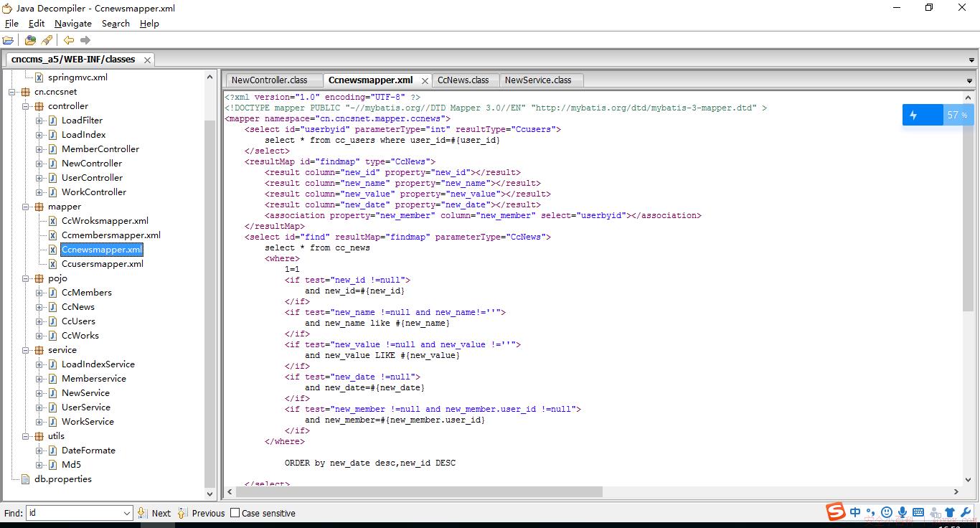Click the Search toolbar icon
This screenshot has width=980, height=528.
pyautogui.click(x=47, y=40)
